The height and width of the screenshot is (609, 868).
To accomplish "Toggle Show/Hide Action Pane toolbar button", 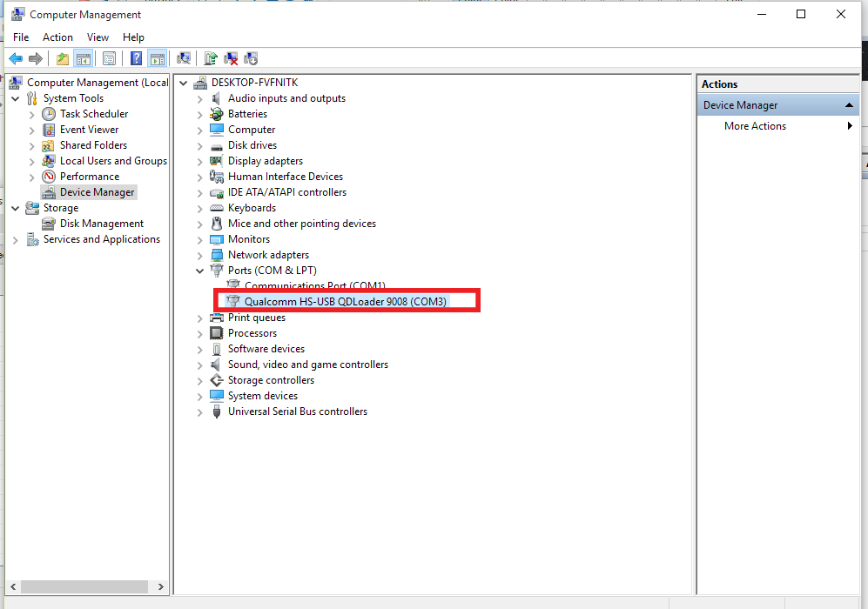I will pos(157,59).
